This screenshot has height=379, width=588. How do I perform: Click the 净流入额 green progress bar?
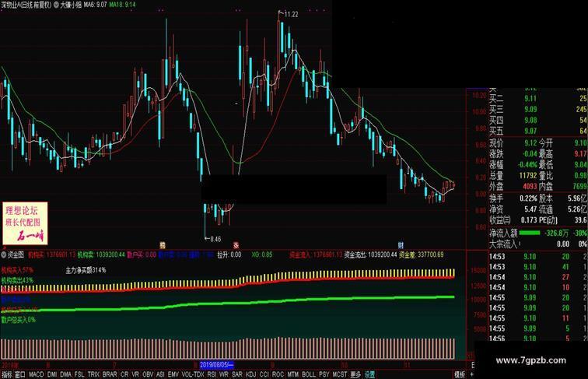[529, 233]
